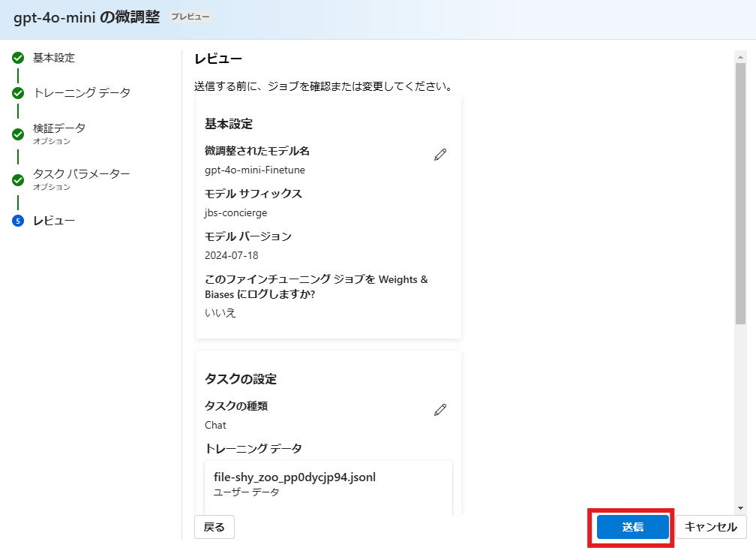Click the green check beside トレーニング データ
The width and height of the screenshot is (756, 548).
18,92
